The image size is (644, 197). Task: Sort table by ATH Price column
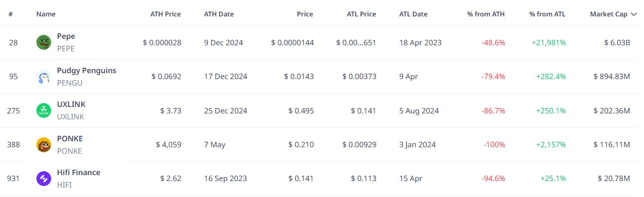click(166, 14)
